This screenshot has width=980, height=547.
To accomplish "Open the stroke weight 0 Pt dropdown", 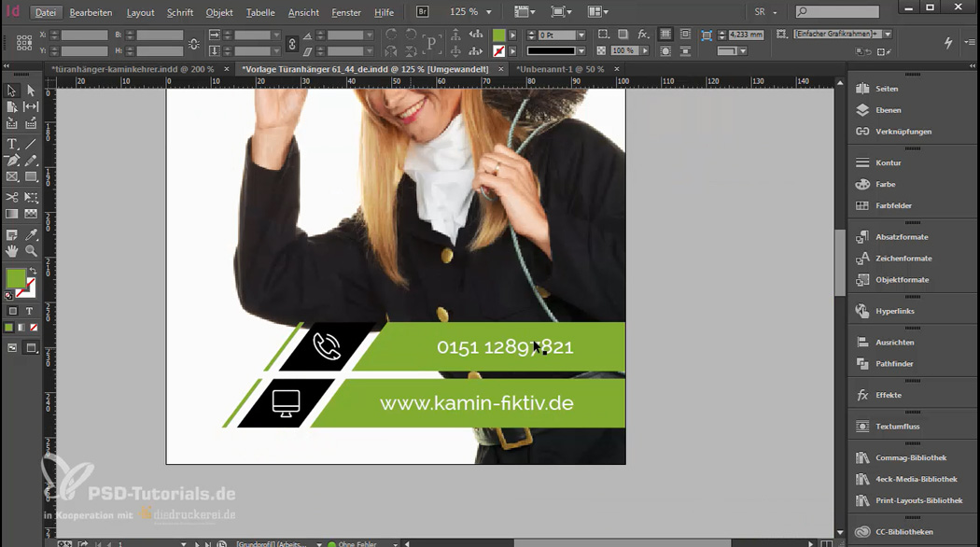I will pos(581,35).
